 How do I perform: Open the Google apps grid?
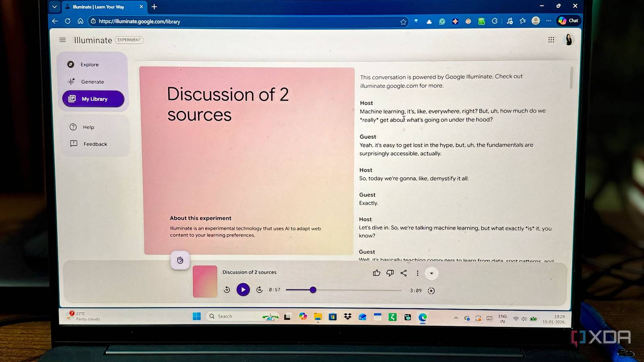[551, 39]
